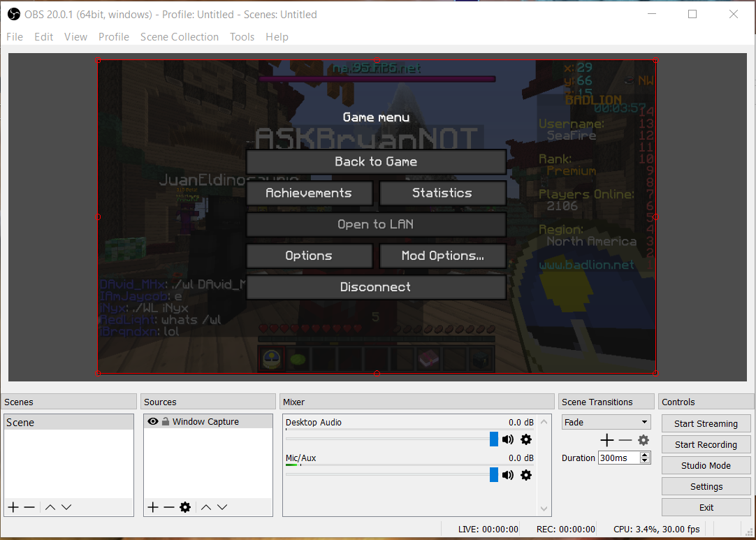Move source up with arrow icon
756x540 pixels.
click(206, 507)
